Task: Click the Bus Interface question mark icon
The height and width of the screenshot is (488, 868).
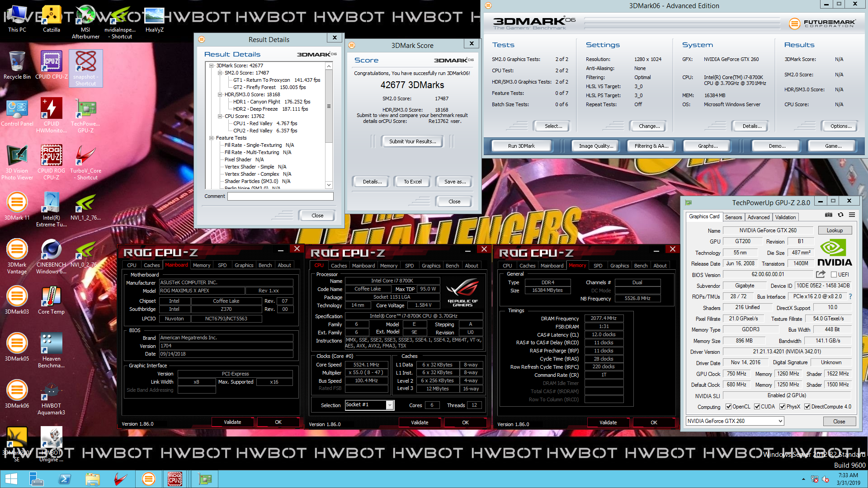Action: pos(850,296)
